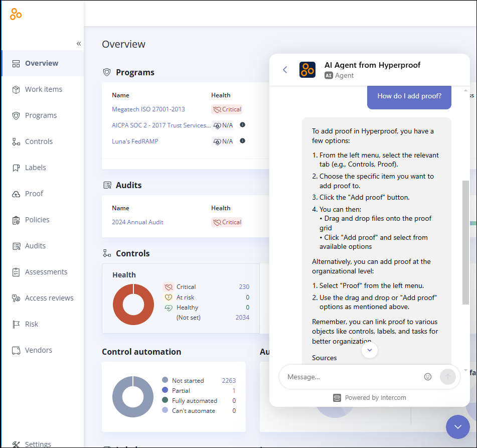
Task: Click the At risk heart icon in Controls health
Action: point(169,297)
